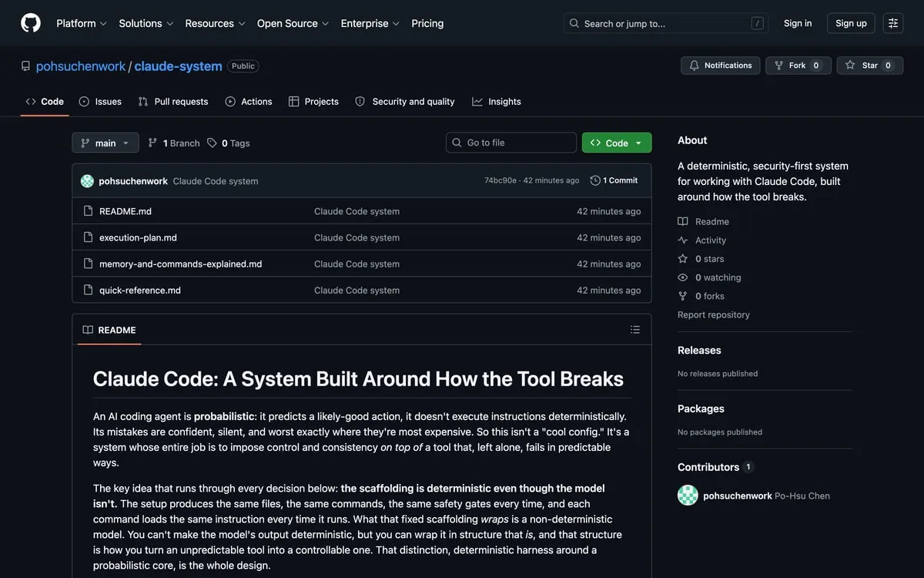Go to the Pricing page
The image size is (924, 578).
point(427,23)
